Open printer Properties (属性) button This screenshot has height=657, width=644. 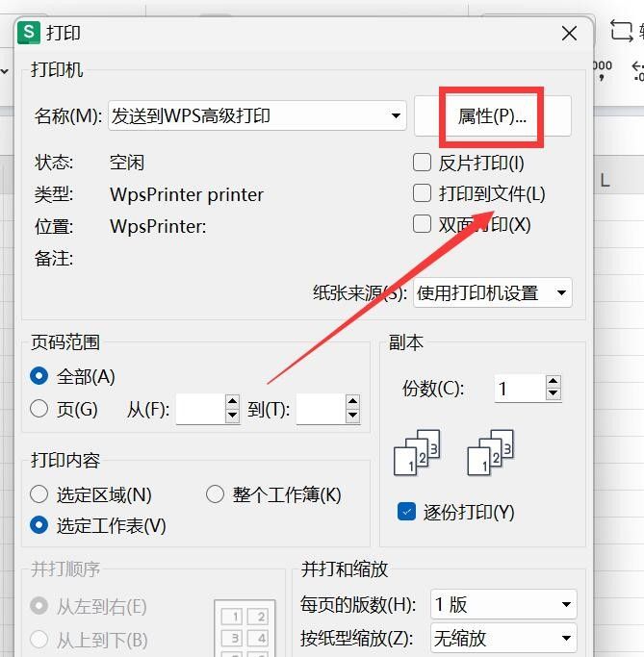[x=492, y=116]
